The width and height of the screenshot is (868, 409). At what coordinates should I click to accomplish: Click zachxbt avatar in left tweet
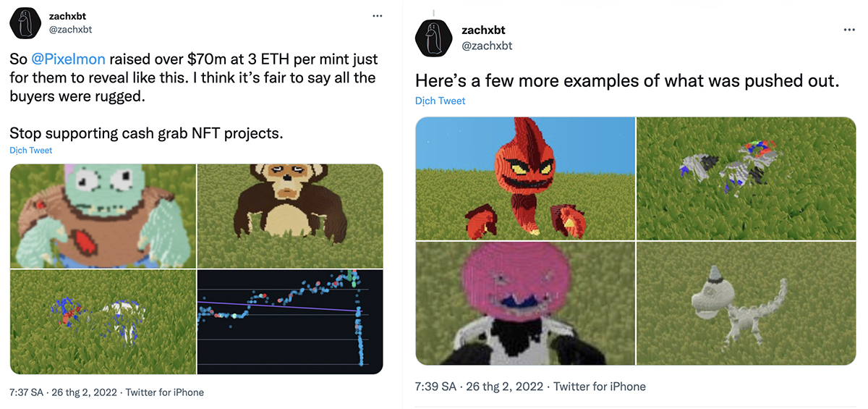[24, 24]
